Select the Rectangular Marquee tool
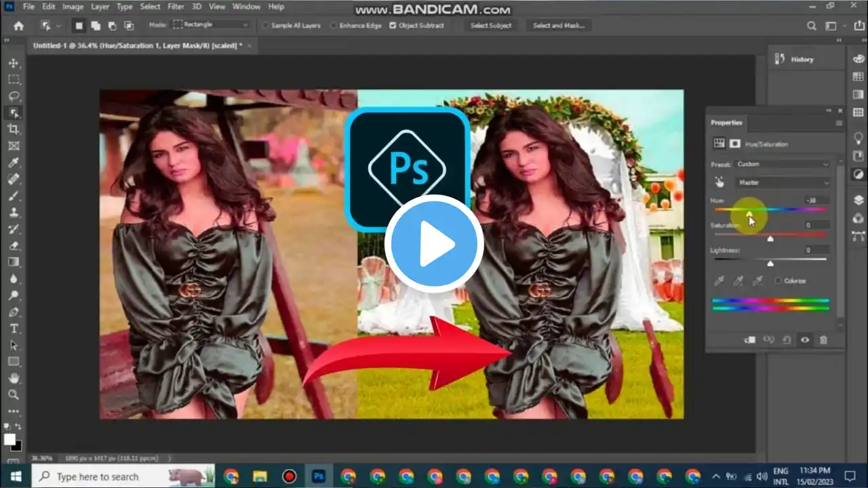 [x=14, y=79]
